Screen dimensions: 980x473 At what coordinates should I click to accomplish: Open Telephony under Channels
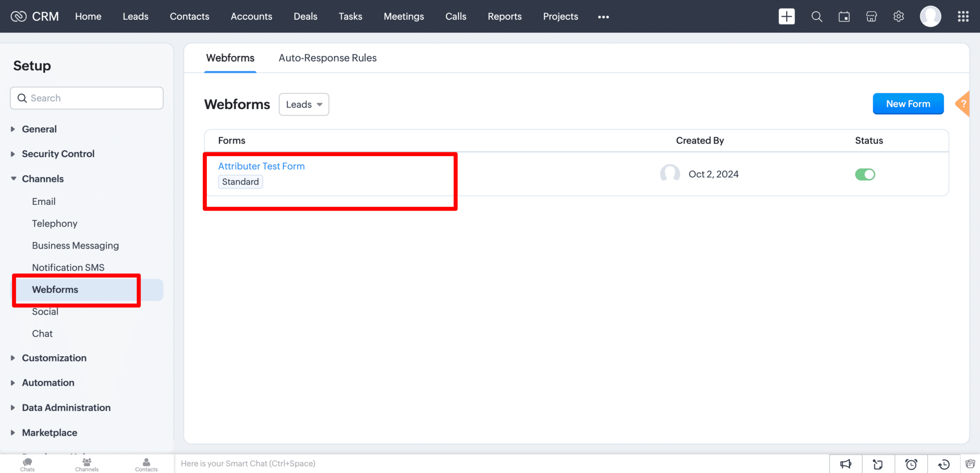point(55,224)
